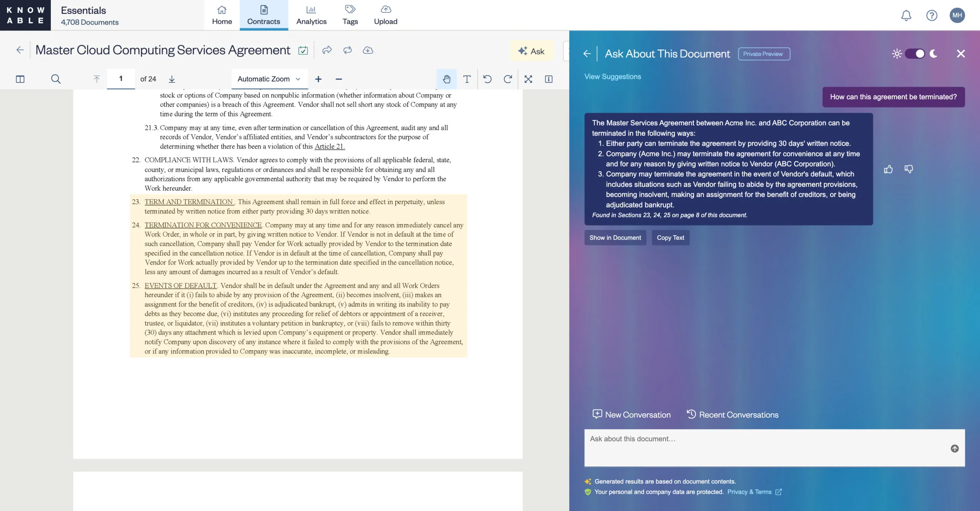Image resolution: width=980 pixels, height=511 pixels.
Task: Open Privacy & Terms link
Action: 749,492
